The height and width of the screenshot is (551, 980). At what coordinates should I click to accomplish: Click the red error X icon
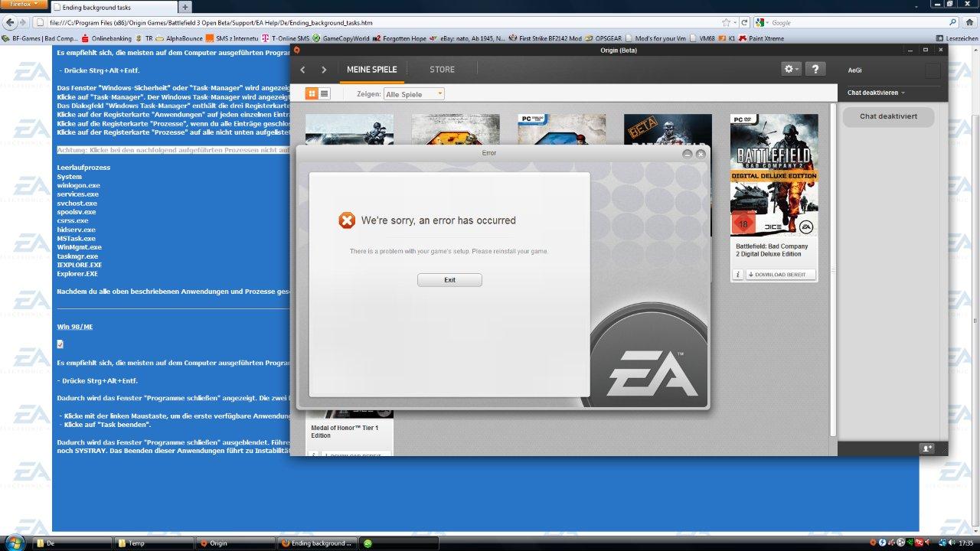click(x=347, y=220)
